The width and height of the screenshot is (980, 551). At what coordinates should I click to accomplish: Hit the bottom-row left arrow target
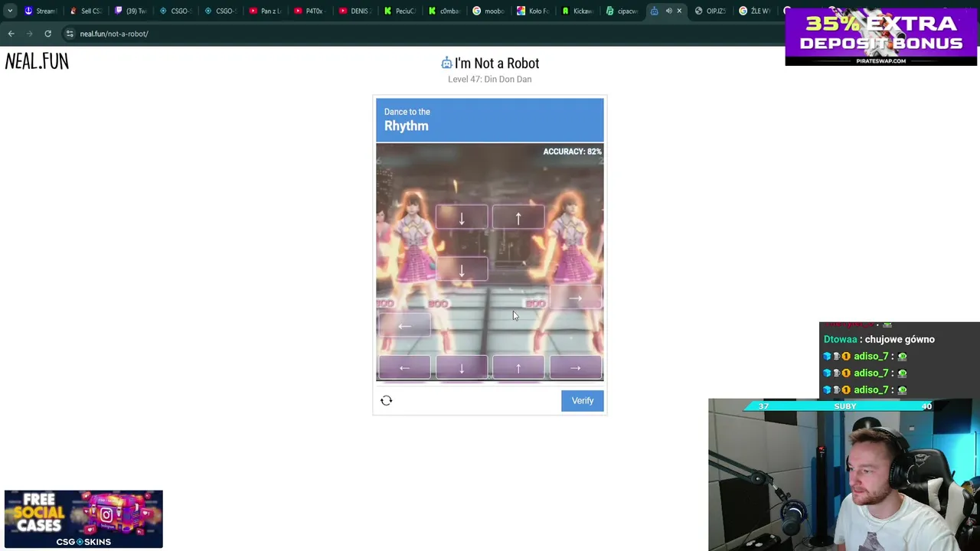(x=404, y=368)
